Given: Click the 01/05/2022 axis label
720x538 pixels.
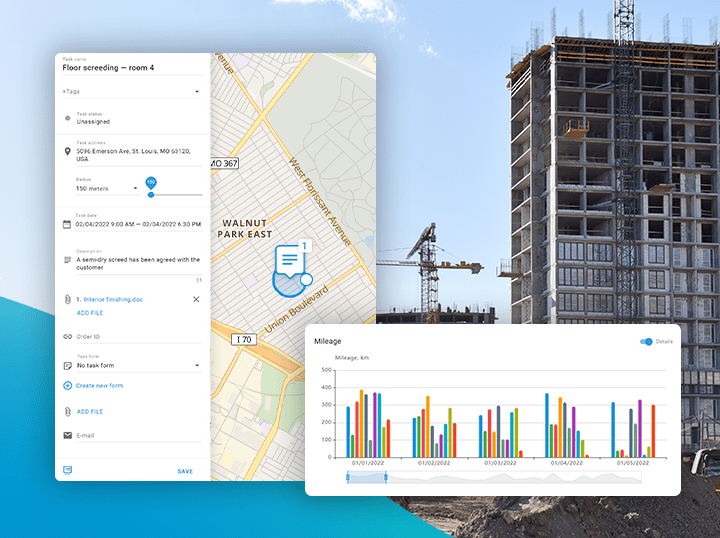Looking at the screenshot, I should [x=633, y=463].
